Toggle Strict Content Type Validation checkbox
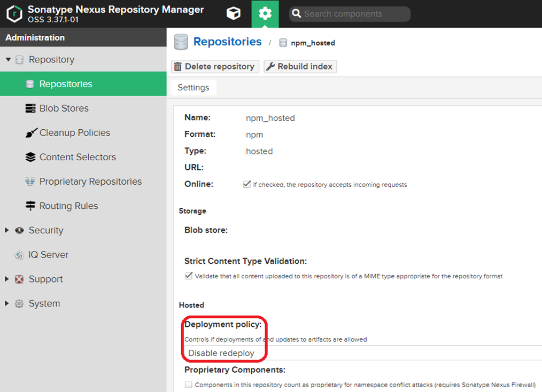This screenshot has width=542, height=392. [188, 276]
